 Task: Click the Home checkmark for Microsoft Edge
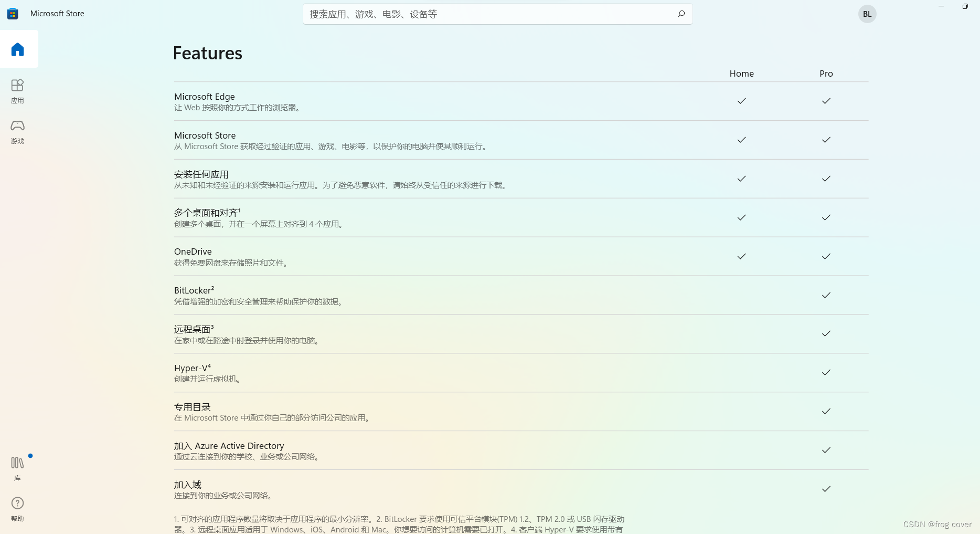[741, 101]
